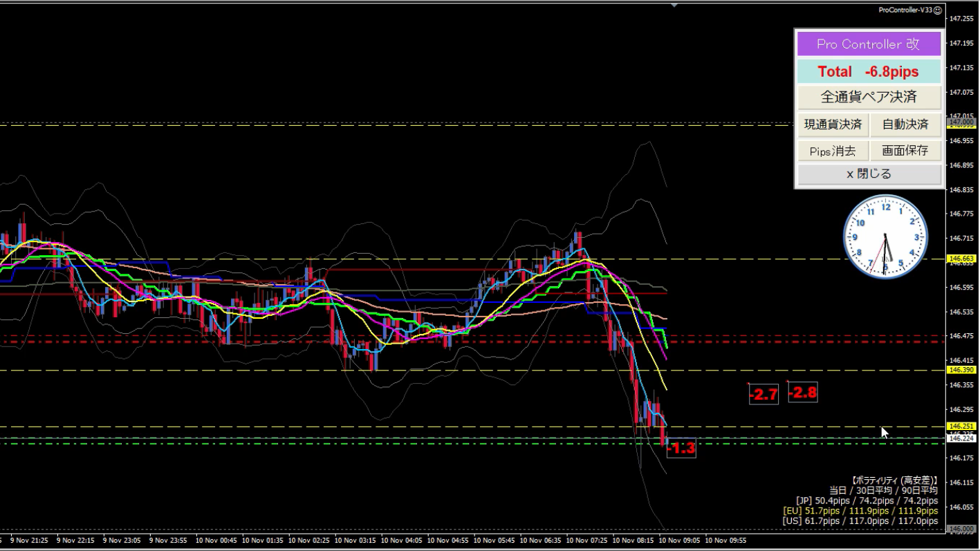
Task: Click the 当日 / 30日平均 / 90日平均 label
Action: click(884, 490)
